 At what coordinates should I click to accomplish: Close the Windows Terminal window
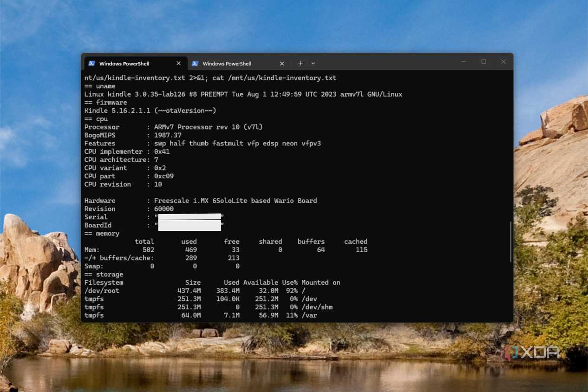click(503, 62)
